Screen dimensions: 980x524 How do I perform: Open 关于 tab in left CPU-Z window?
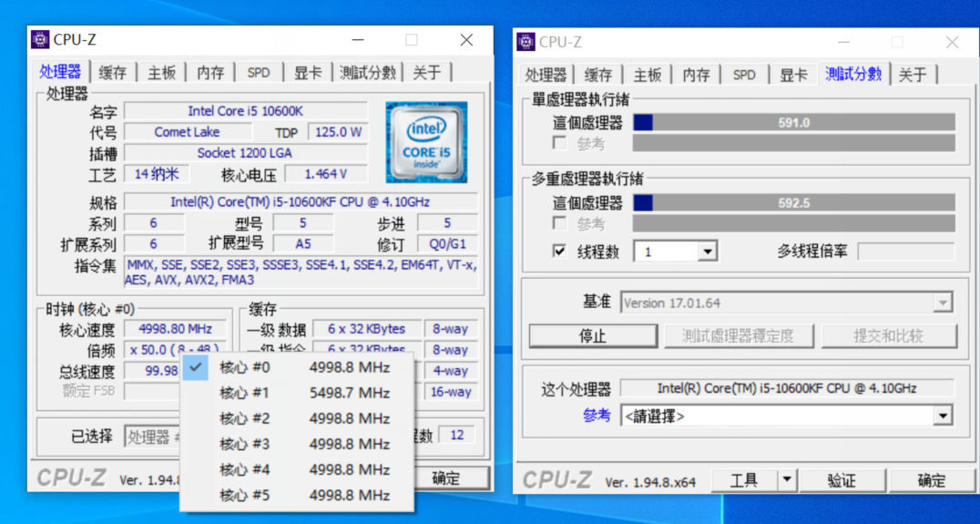pos(427,73)
